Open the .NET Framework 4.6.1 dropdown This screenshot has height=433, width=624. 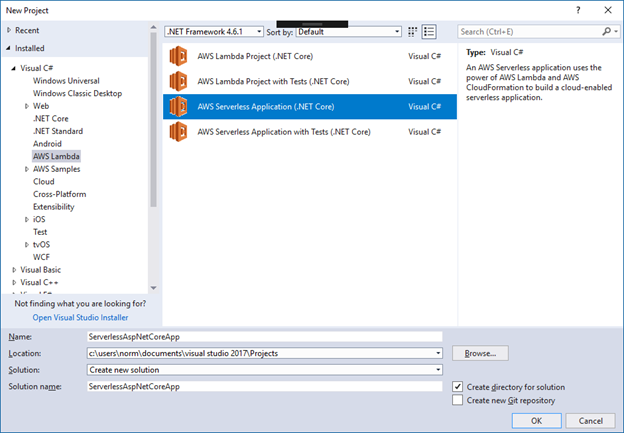click(x=214, y=31)
